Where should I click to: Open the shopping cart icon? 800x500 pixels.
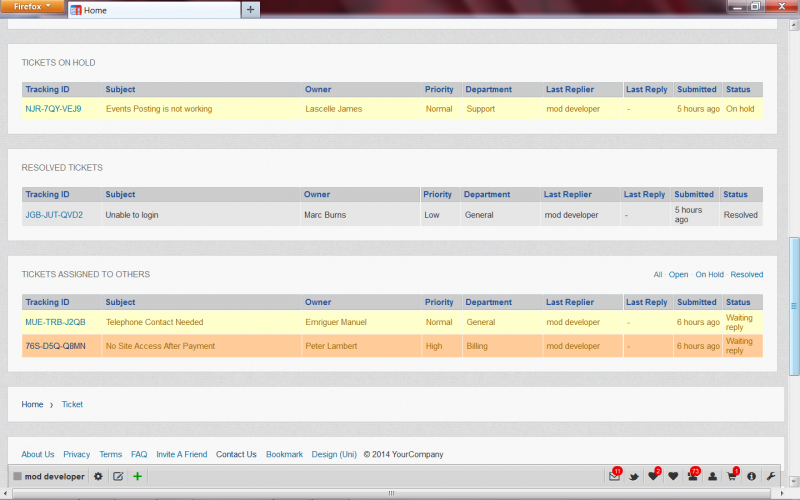point(732,476)
